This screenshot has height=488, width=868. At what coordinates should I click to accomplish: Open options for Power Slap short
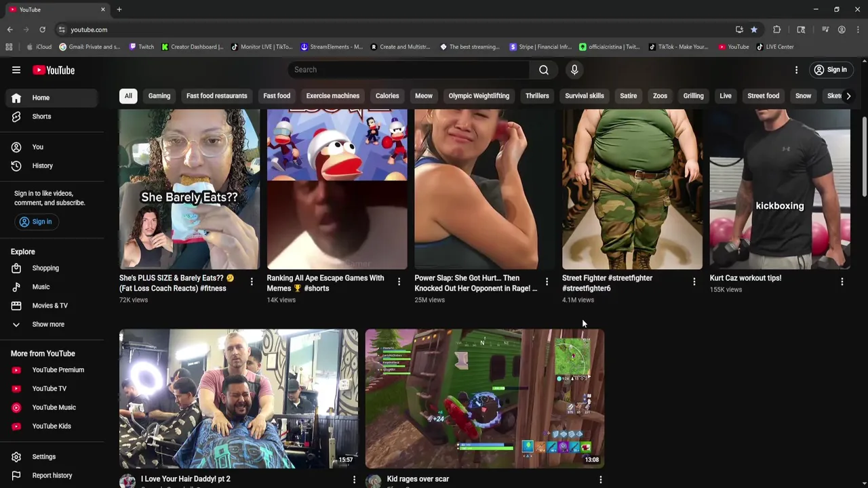(x=547, y=282)
